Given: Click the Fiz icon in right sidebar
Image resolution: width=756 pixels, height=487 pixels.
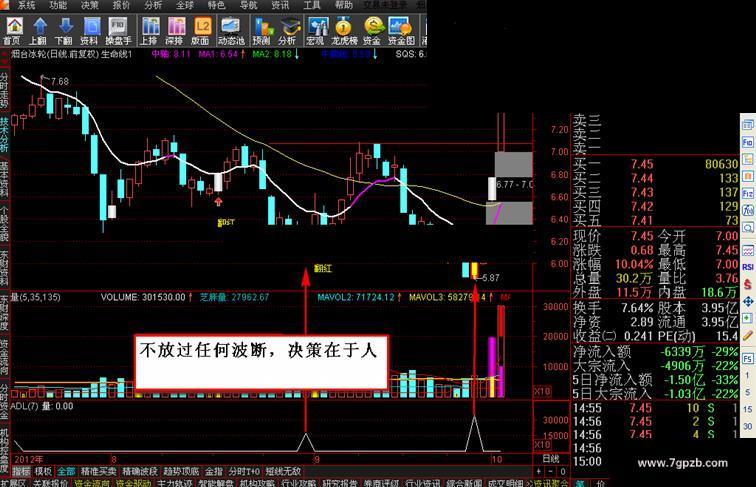Looking at the screenshot, I should point(747,194).
